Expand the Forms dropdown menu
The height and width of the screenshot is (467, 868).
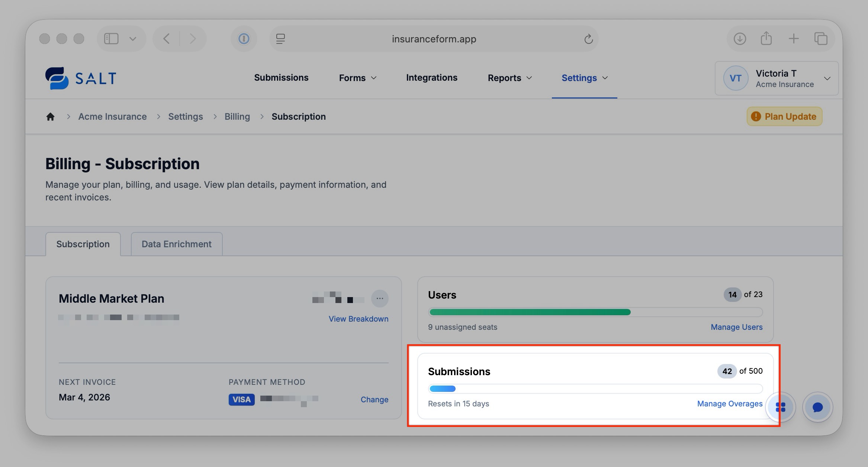pyautogui.click(x=357, y=78)
